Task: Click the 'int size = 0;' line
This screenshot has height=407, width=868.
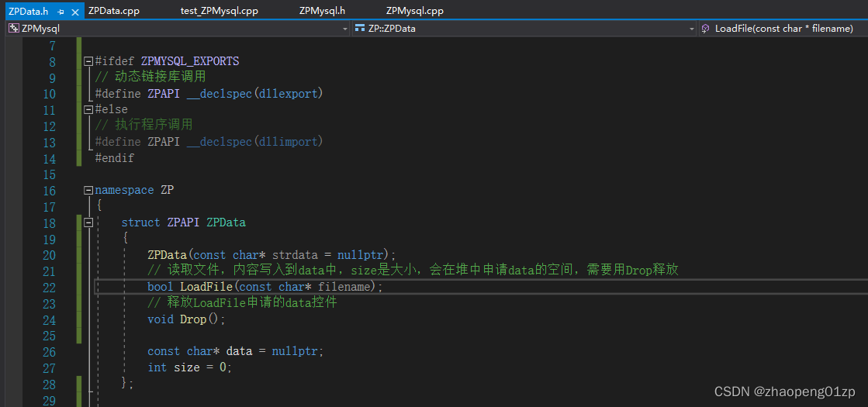Action: 190,367
